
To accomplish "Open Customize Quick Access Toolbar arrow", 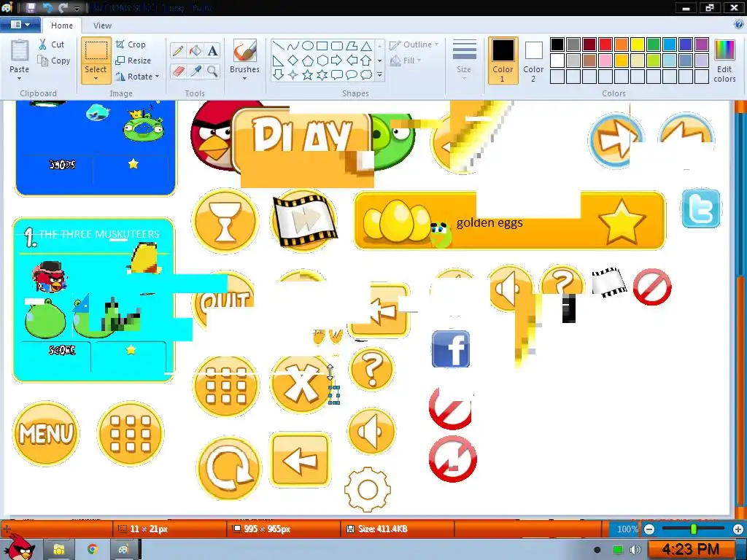I will point(77,8).
